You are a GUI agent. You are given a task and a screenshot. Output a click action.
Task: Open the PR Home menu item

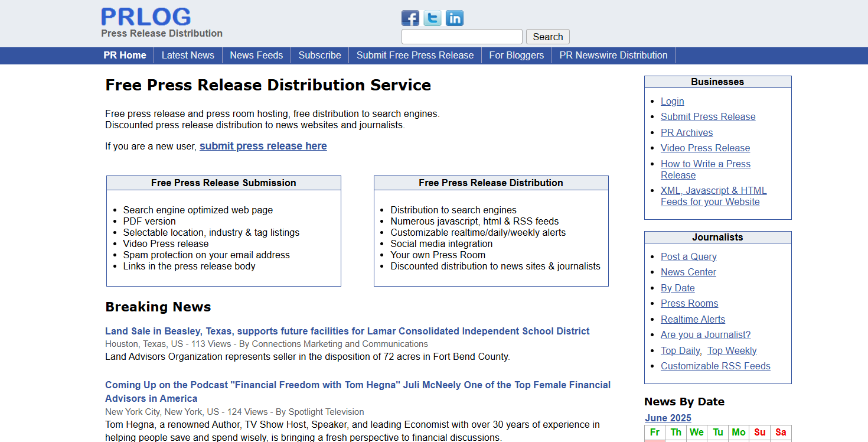click(125, 55)
